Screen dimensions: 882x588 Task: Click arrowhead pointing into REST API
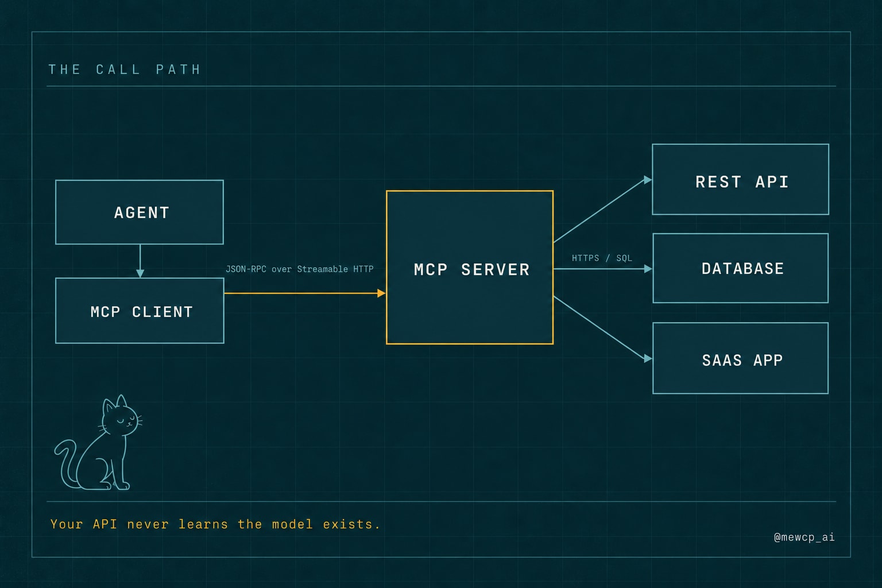click(648, 180)
